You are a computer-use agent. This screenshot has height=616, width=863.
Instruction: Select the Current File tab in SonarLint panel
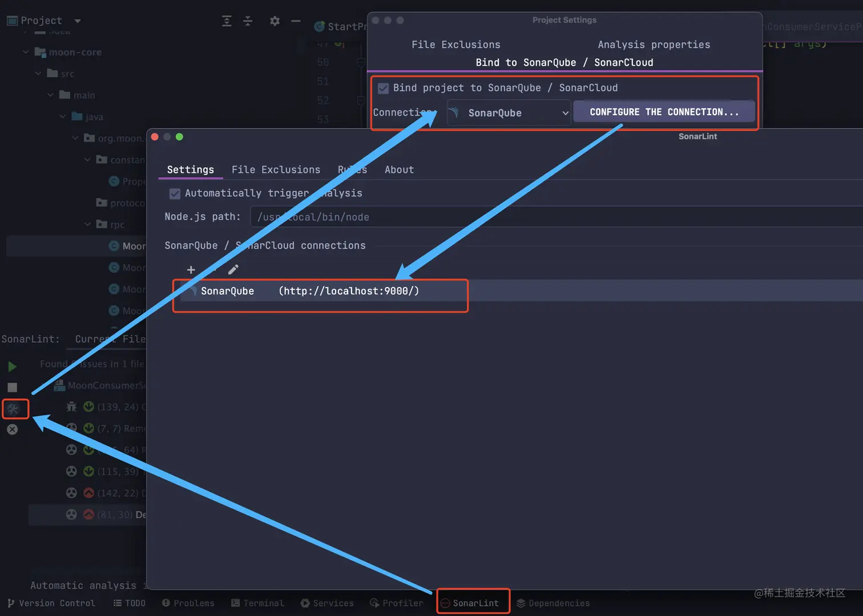(111, 339)
